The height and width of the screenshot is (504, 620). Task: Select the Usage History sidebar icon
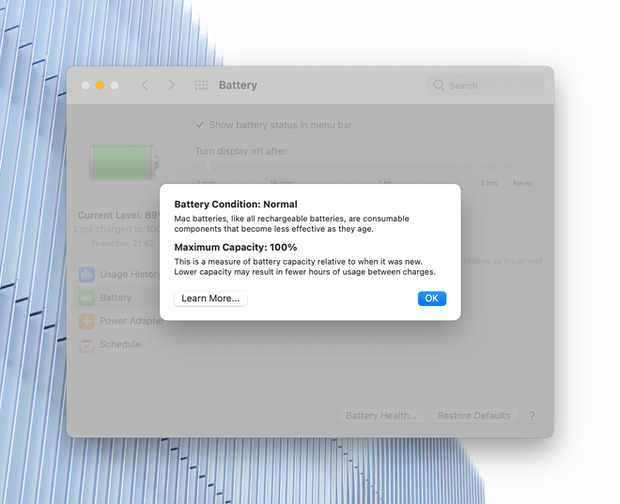click(x=87, y=274)
